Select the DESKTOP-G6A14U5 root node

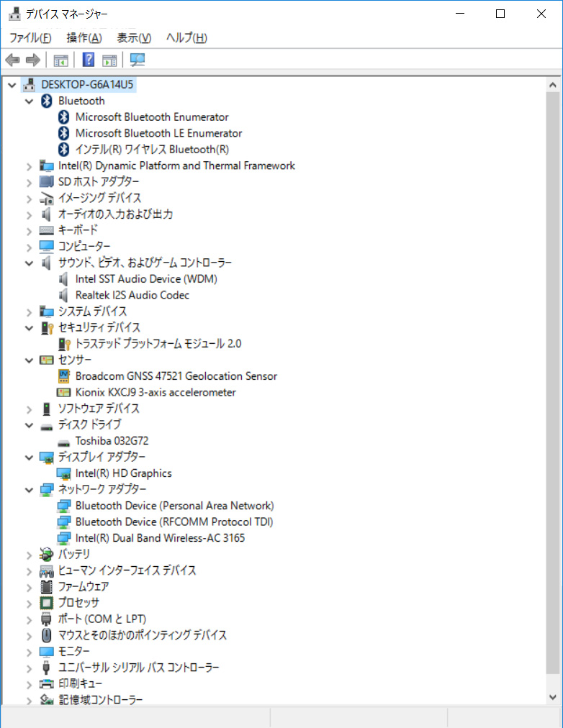click(86, 85)
